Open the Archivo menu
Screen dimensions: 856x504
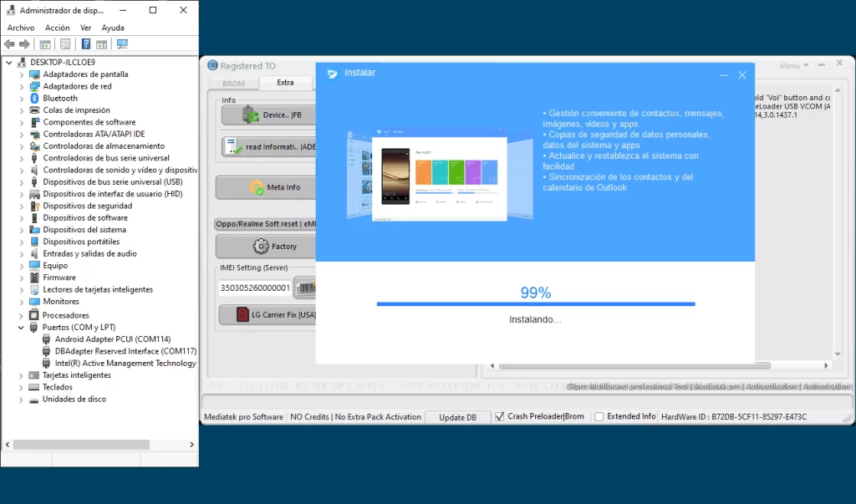click(x=21, y=28)
